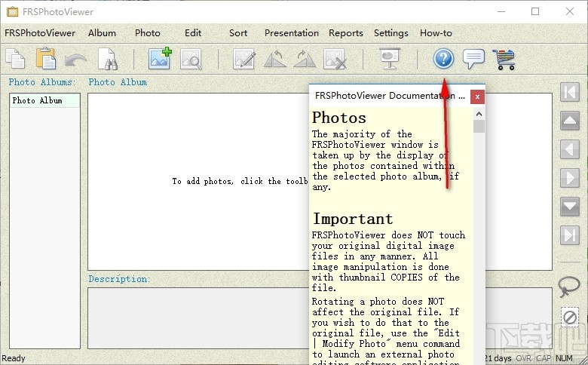This screenshot has width=588, height=365.
Task: Click the blue Help question mark icon
Action: click(x=443, y=59)
